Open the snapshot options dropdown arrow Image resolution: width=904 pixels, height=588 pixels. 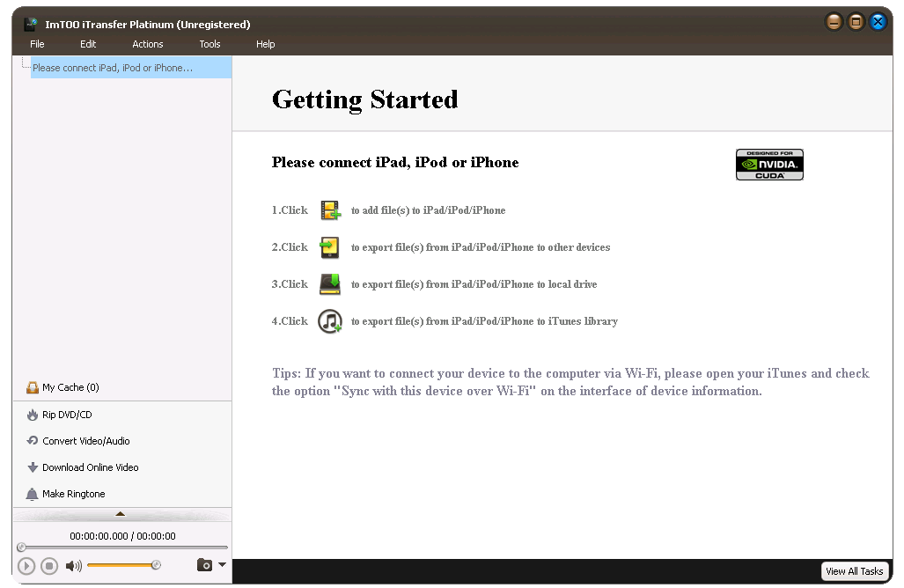point(222,565)
